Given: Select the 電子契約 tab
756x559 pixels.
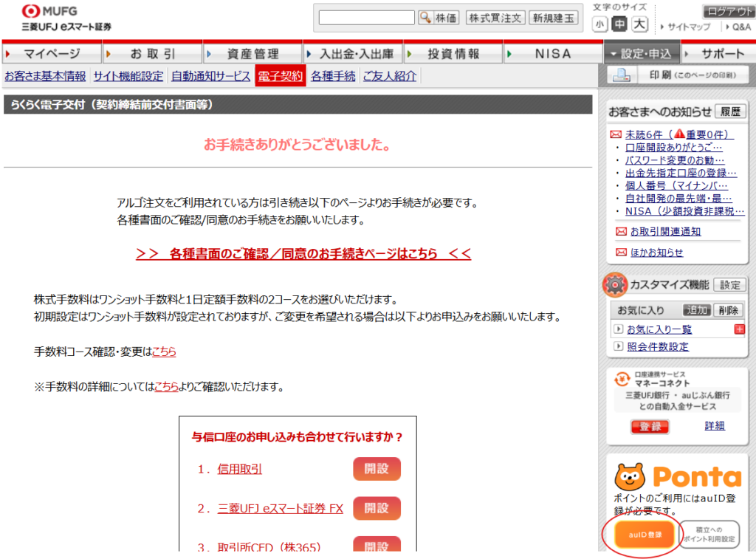Looking at the screenshot, I should point(280,76).
